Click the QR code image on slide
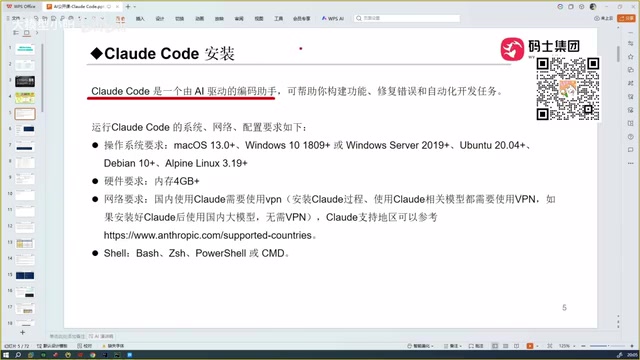The height and width of the screenshot is (360, 640). tap(568, 89)
